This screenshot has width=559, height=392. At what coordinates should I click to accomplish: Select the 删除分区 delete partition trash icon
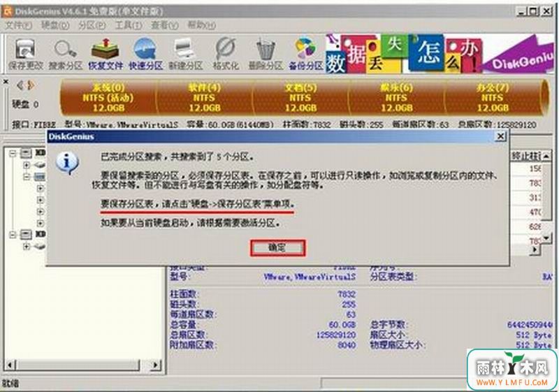click(x=266, y=54)
